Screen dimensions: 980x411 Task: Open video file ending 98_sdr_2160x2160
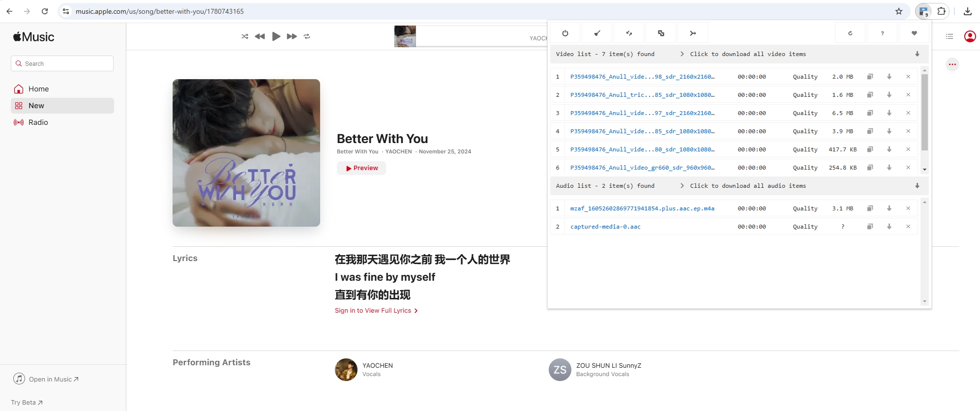[x=642, y=77]
